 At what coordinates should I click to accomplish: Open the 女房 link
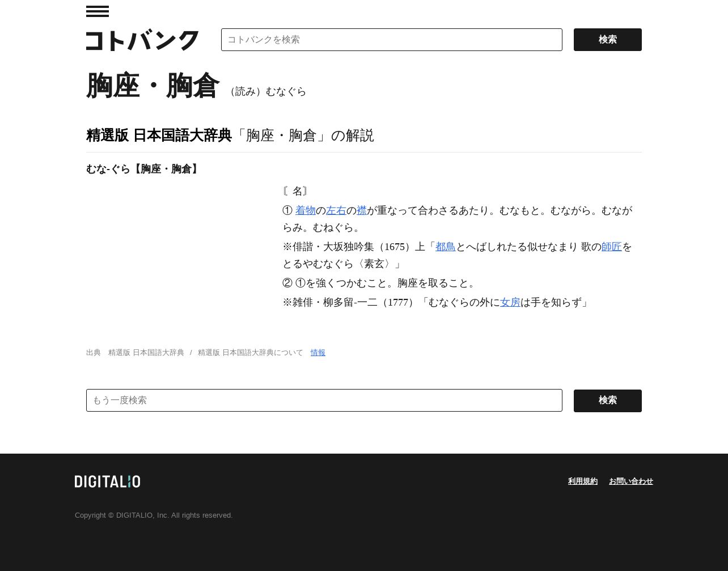(x=510, y=302)
